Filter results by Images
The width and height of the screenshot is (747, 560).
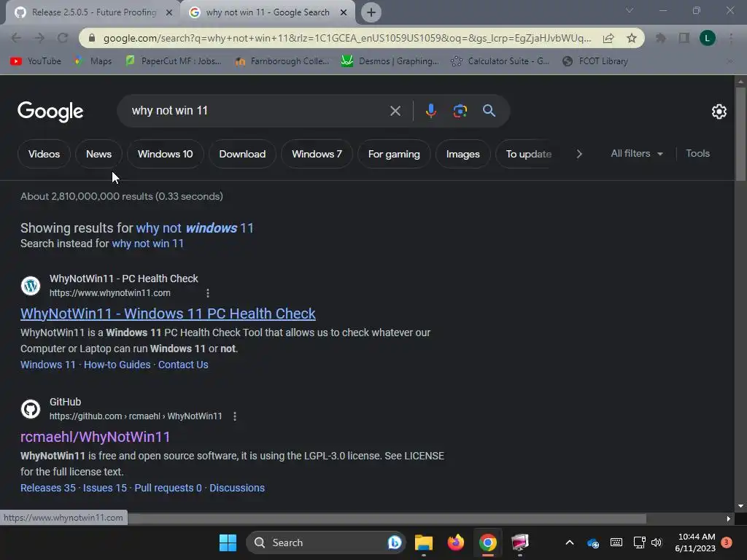(462, 154)
